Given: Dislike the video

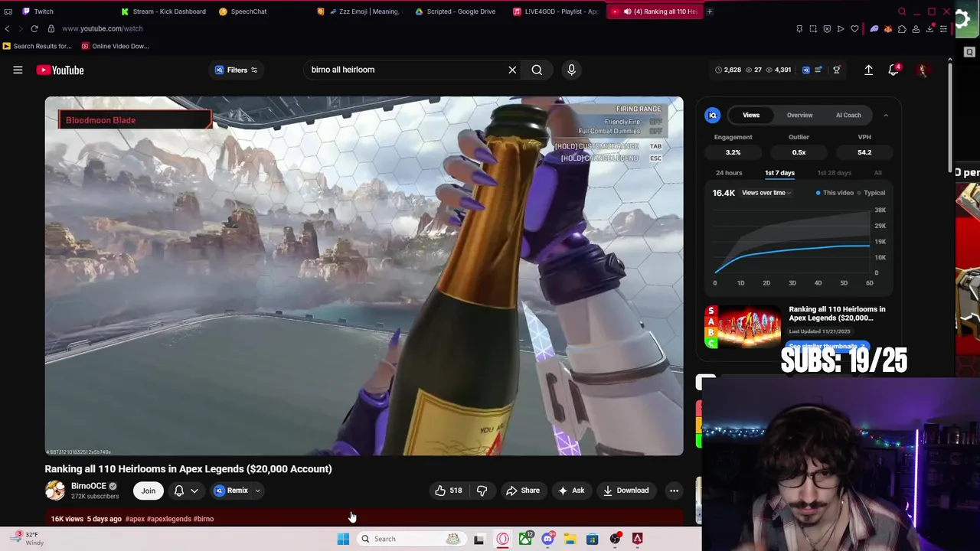Looking at the screenshot, I should [x=482, y=491].
